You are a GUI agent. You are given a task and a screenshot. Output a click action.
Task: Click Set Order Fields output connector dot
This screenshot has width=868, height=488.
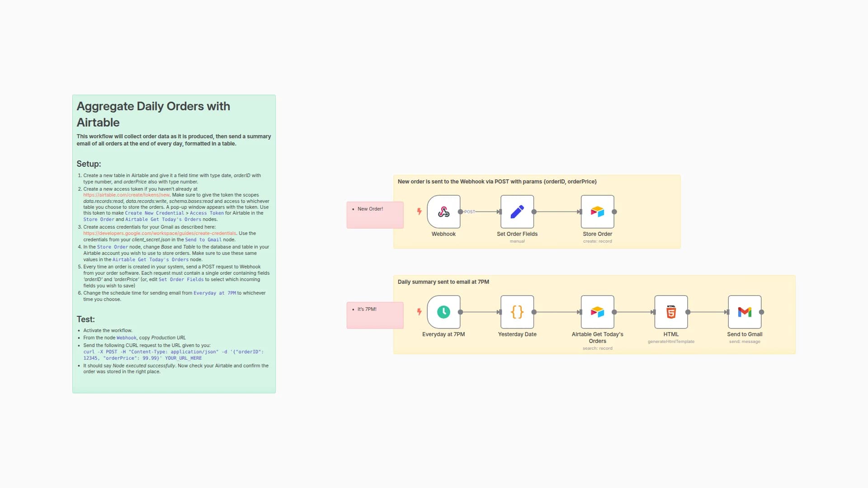pyautogui.click(x=534, y=211)
